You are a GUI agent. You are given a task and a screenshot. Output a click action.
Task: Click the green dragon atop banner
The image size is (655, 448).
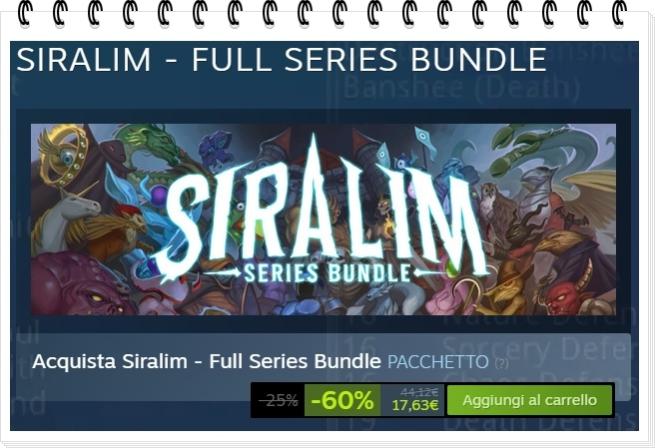[150, 146]
